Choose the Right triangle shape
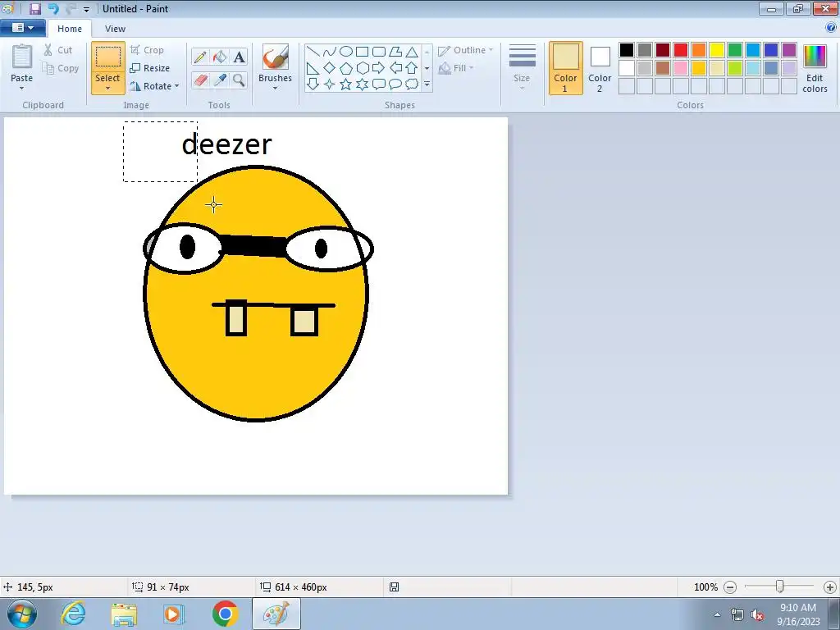 (313, 68)
